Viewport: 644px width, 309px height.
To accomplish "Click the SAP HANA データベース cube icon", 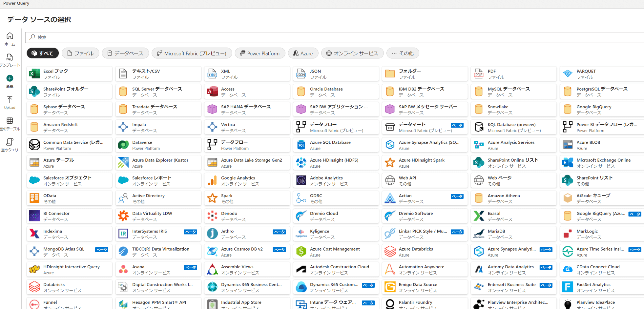I will pos(212,109).
